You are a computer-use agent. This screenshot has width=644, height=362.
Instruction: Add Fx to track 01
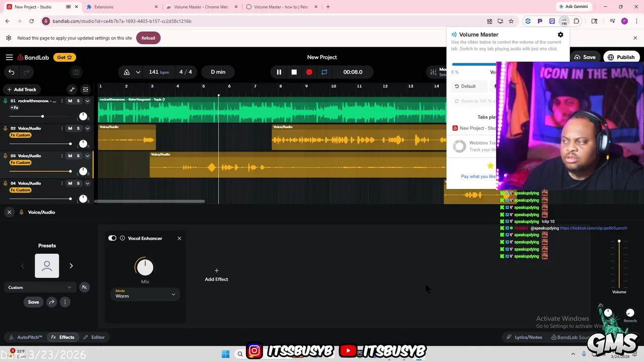click(15, 108)
